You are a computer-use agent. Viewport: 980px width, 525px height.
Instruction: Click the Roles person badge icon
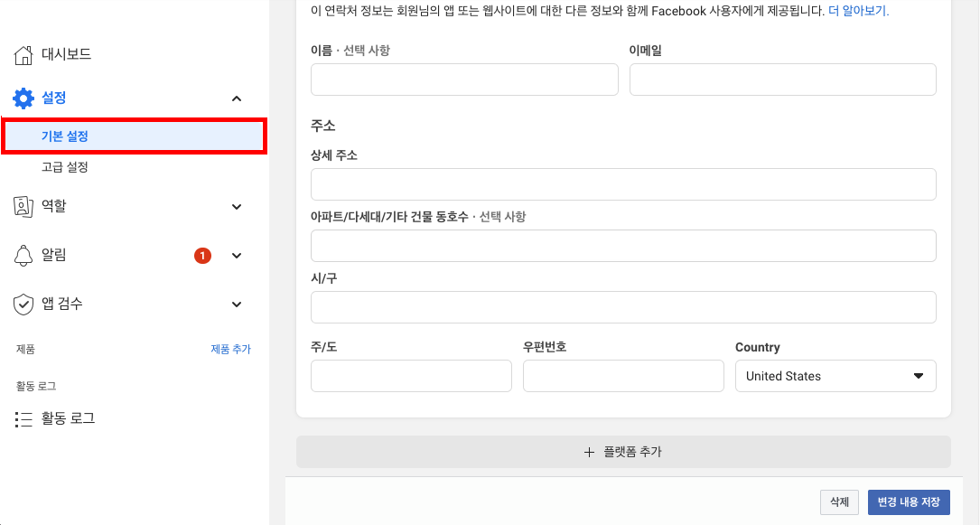[x=23, y=207]
